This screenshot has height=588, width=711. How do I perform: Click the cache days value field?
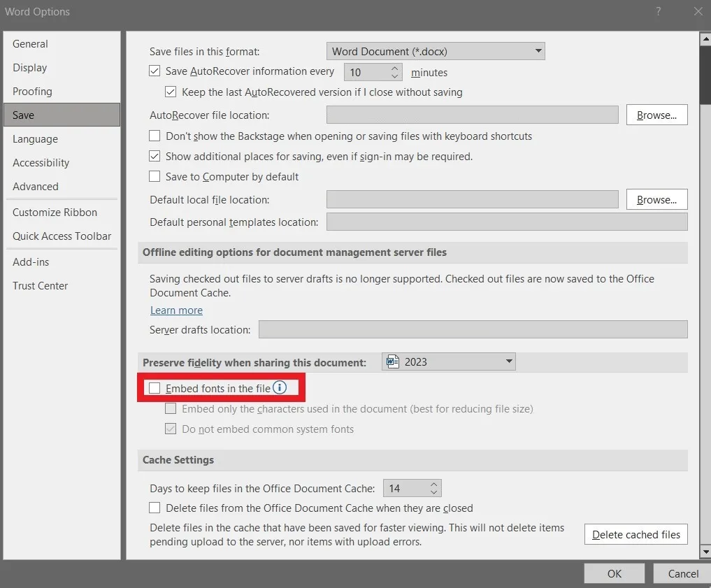pyautogui.click(x=405, y=488)
